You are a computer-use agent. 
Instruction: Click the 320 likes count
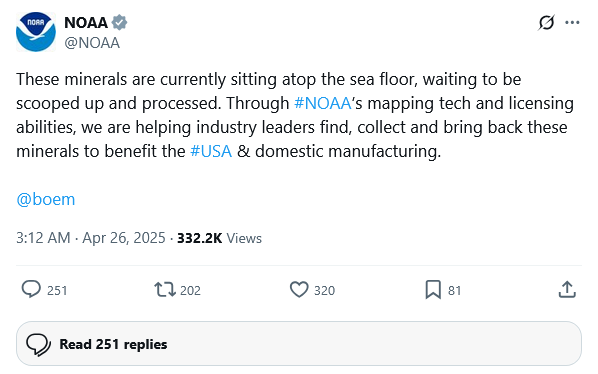[324, 291]
